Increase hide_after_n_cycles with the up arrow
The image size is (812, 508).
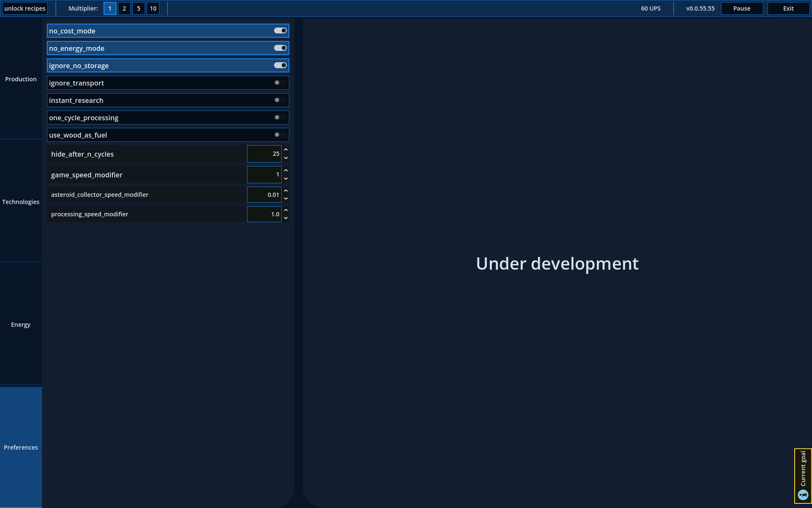pyautogui.click(x=286, y=150)
